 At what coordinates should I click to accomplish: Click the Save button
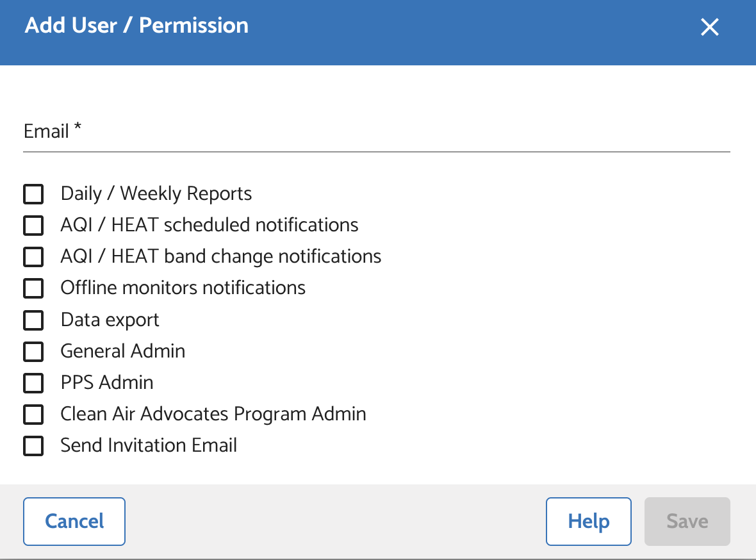(687, 522)
